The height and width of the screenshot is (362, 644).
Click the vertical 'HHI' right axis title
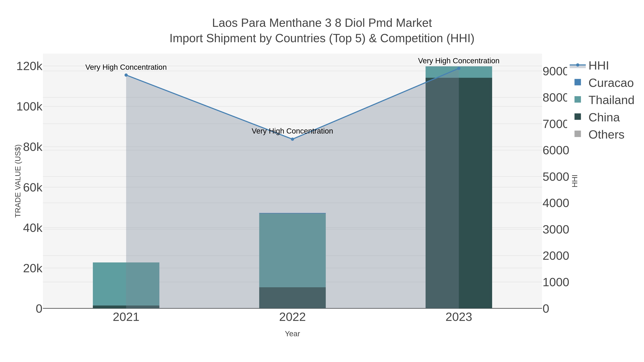click(575, 181)
